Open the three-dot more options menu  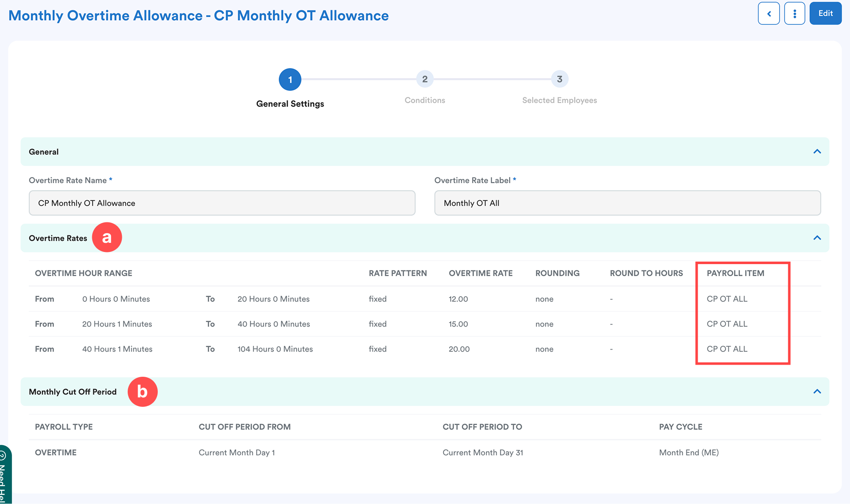click(795, 14)
